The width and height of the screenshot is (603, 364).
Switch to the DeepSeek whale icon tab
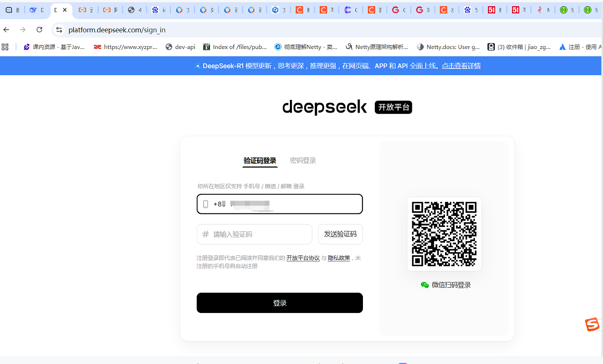[37, 10]
